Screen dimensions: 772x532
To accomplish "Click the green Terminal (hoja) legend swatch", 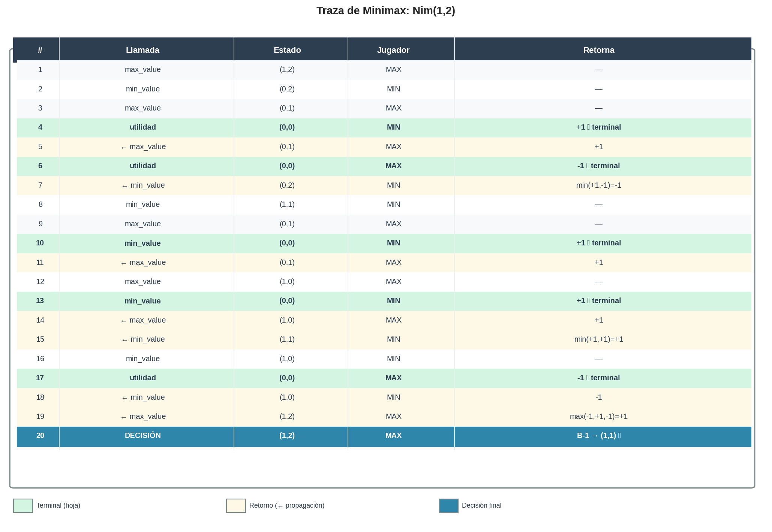I will [23, 505].
